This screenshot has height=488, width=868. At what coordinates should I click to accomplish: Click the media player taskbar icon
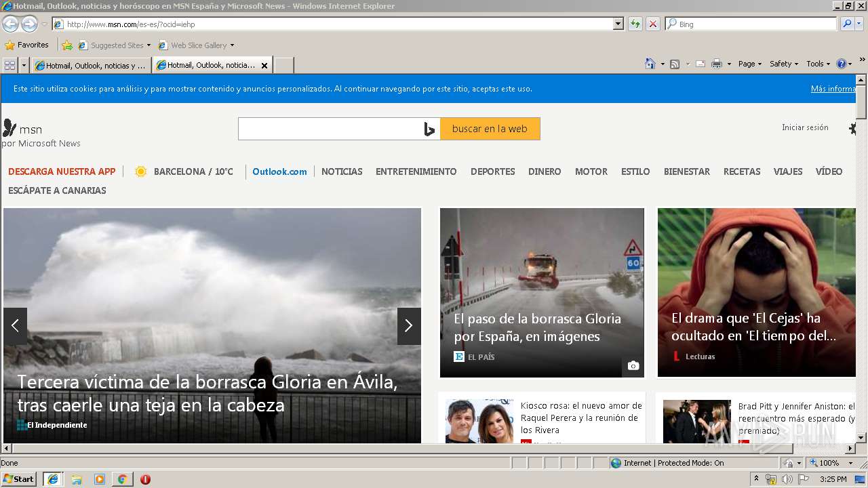(100, 479)
